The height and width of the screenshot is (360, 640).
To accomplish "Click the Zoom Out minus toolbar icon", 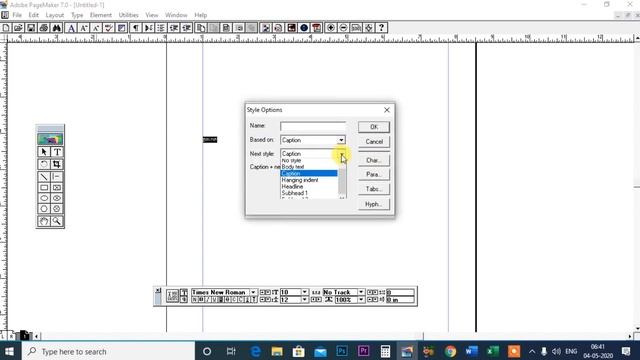I will (x=343, y=28).
